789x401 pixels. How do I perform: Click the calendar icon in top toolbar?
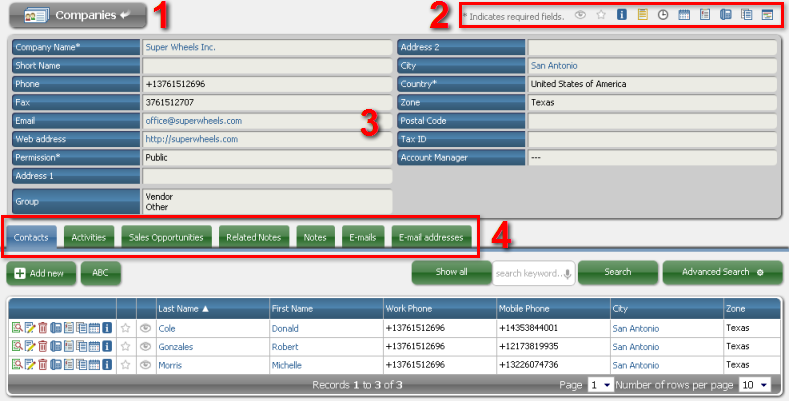pos(684,15)
